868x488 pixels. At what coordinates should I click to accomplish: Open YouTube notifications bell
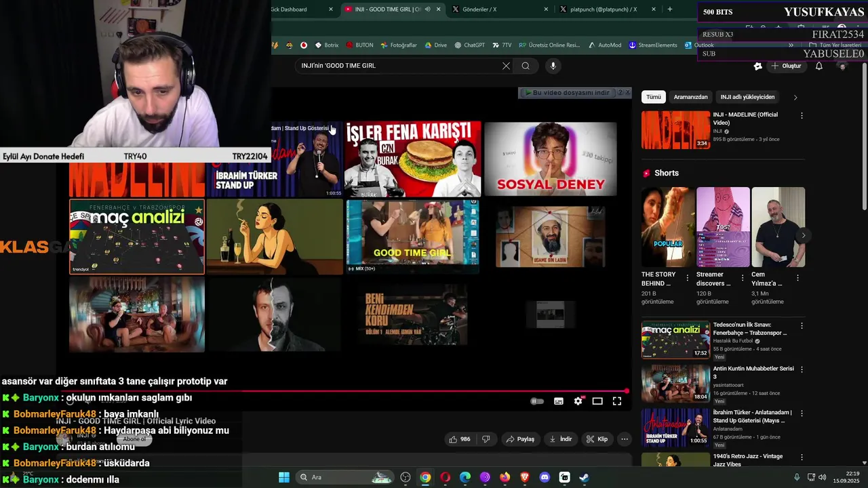pyautogui.click(x=819, y=66)
